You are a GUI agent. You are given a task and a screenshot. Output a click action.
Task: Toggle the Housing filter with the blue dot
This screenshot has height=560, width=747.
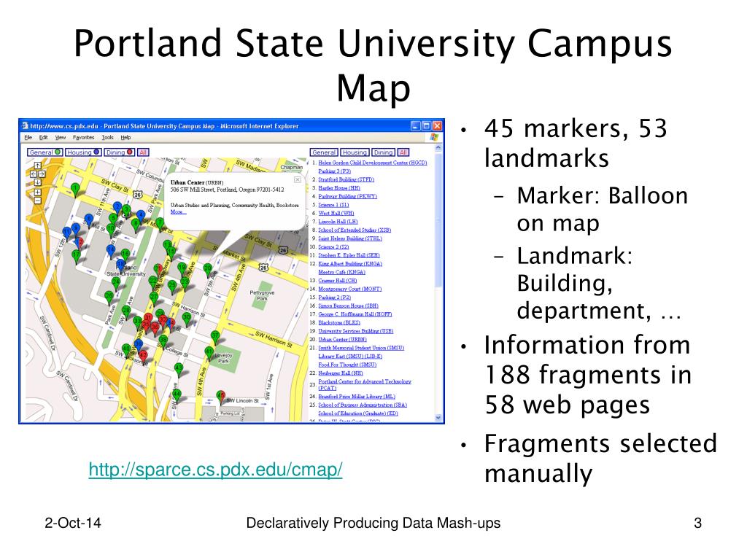point(83,152)
